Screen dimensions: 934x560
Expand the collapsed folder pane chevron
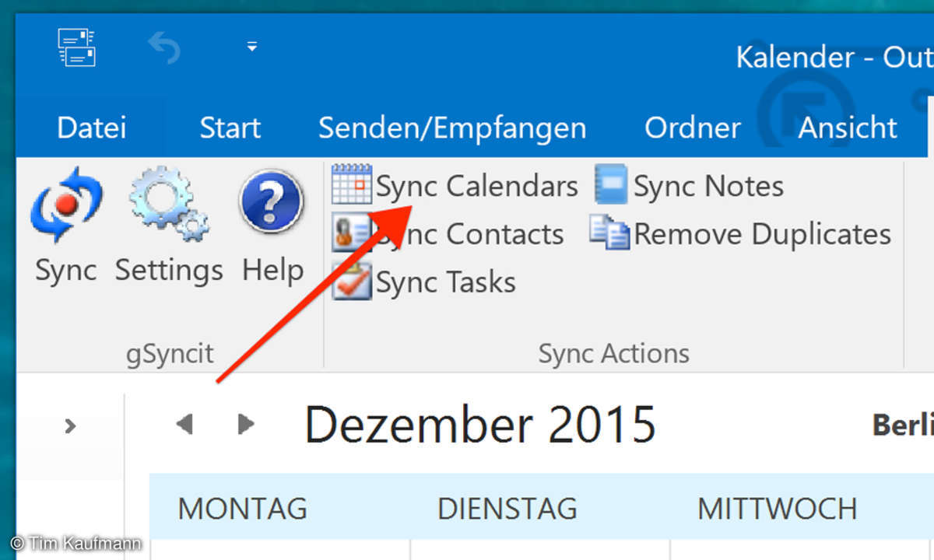(x=70, y=425)
